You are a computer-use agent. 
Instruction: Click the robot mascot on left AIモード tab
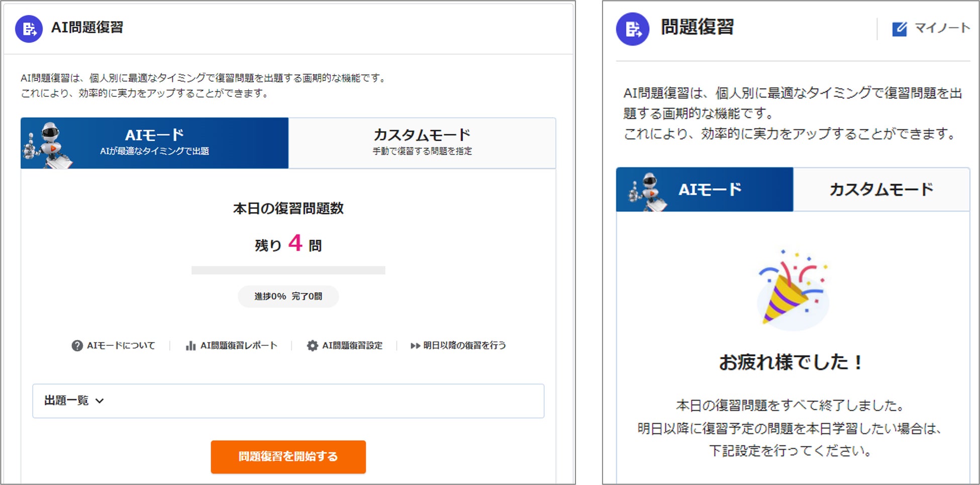pyautogui.click(x=48, y=145)
